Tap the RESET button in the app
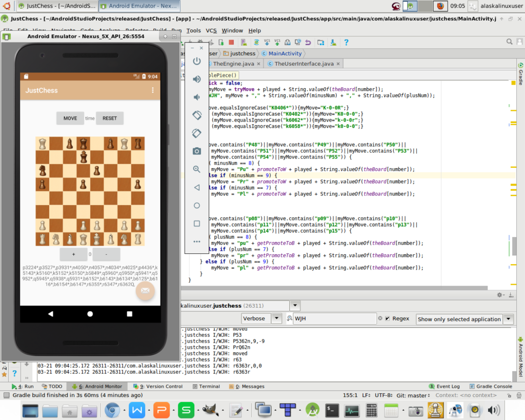Screen dimensions: 525x420 click(110, 118)
